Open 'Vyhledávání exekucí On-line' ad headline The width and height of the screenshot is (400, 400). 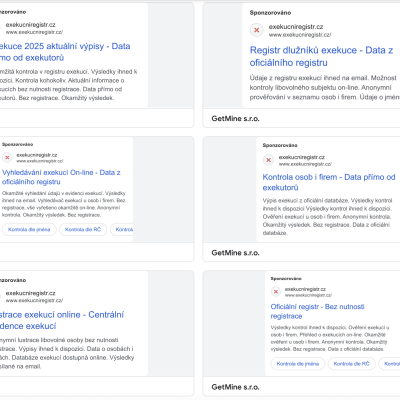coord(61,177)
